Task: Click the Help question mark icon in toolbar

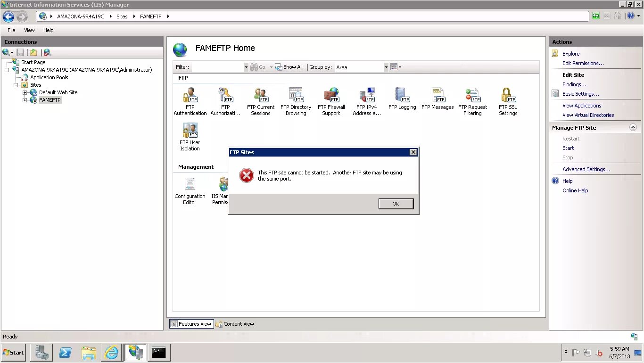Action: point(631,16)
